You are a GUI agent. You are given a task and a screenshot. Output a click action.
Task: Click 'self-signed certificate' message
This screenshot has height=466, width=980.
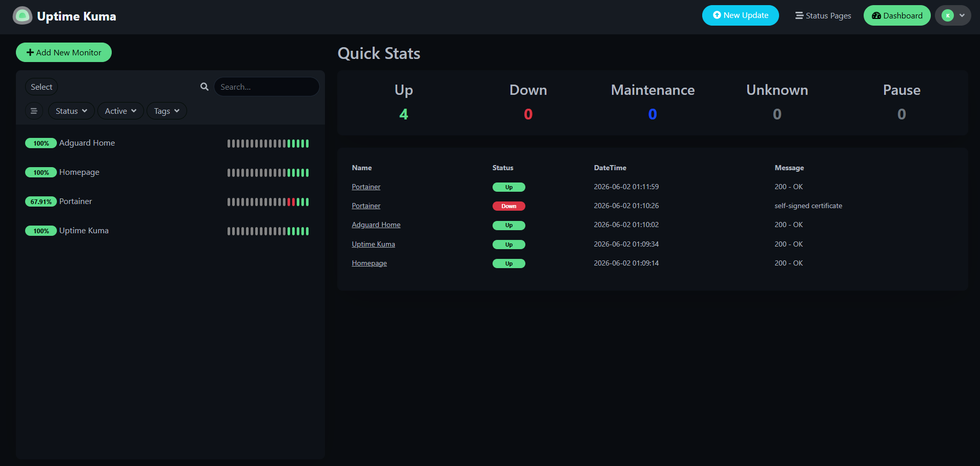point(808,206)
